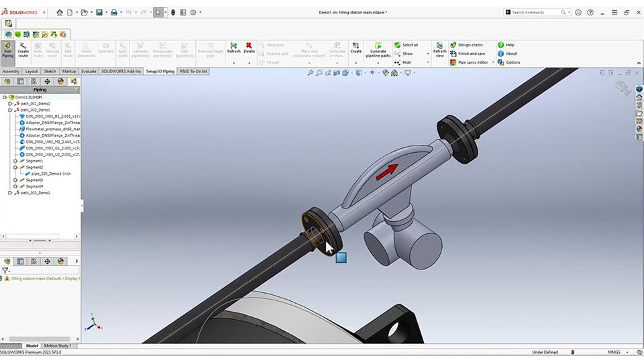Open the P&ID To-Do list tab
Screen dimensions: 644x362
coord(193,72)
